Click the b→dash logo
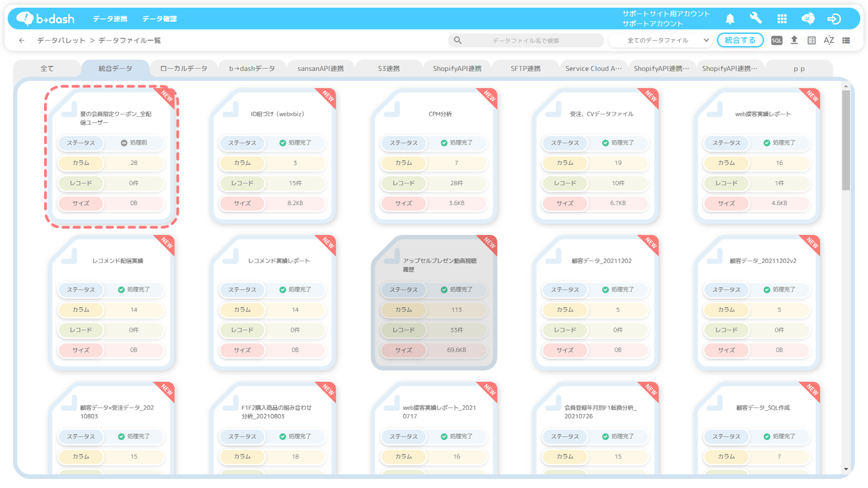 click(x=45, y=18)
